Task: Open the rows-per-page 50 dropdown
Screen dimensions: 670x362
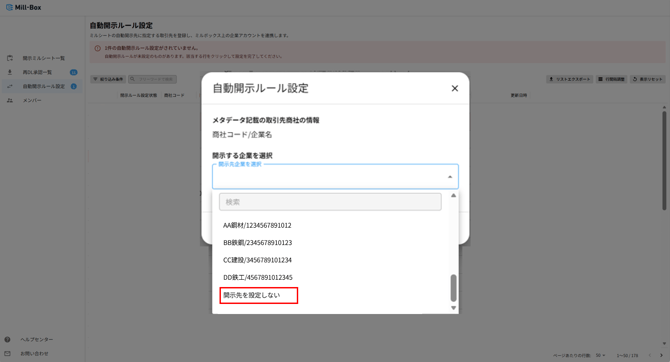Action: [601, 355]
